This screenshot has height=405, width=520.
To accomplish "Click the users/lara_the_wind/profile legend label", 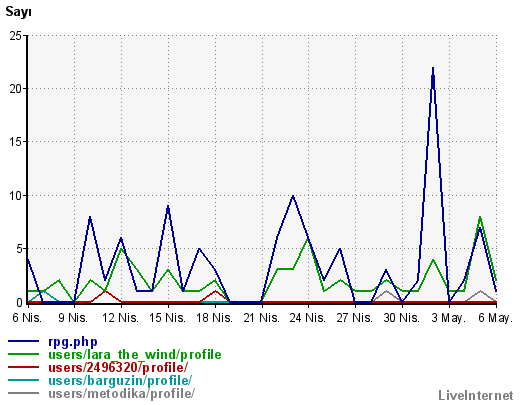I will (135, 355).
